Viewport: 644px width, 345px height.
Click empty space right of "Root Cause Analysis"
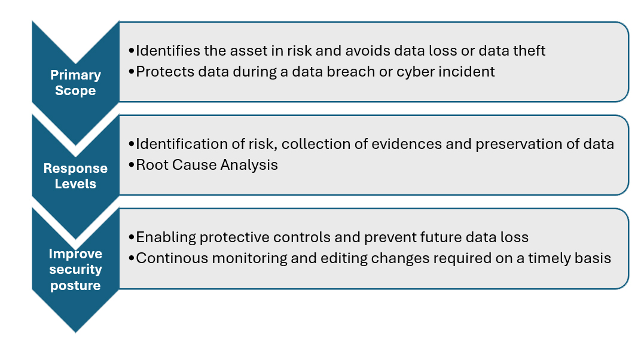tap(448, 166)
